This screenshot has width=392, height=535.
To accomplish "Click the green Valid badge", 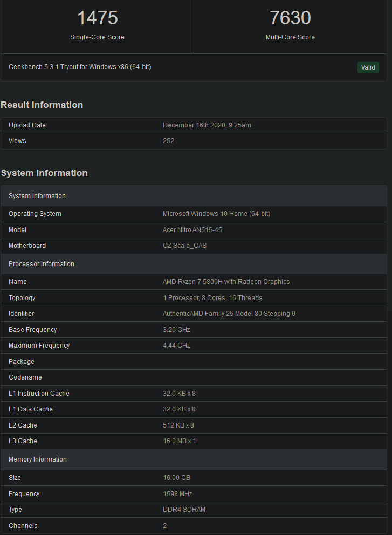I will tap(368, 67).
